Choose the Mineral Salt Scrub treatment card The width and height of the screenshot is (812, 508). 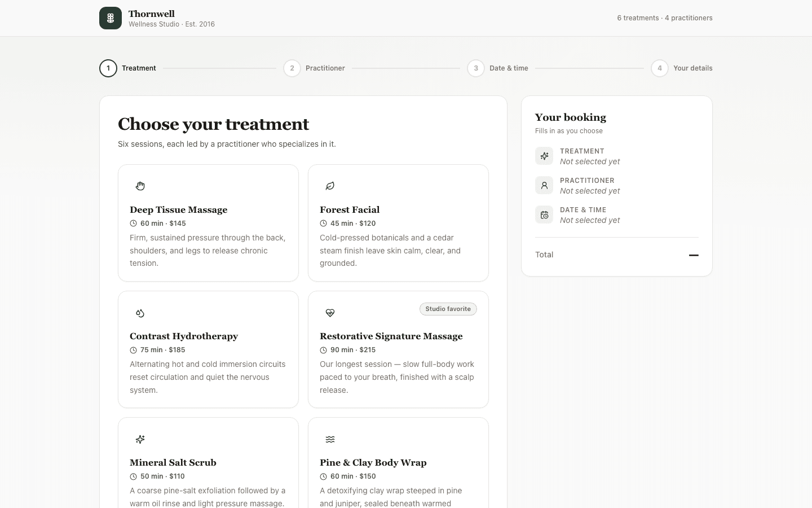(x=208, y=463)
